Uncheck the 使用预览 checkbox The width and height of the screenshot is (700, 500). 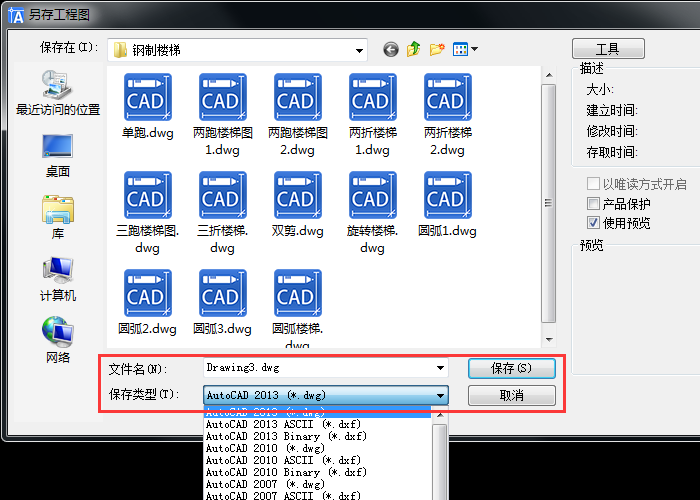tap(593, 222)
